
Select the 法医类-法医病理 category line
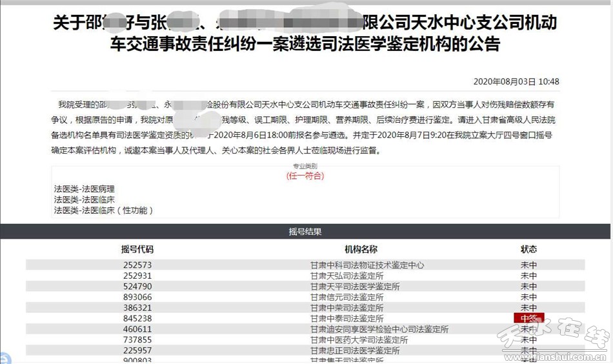(85, 189)
